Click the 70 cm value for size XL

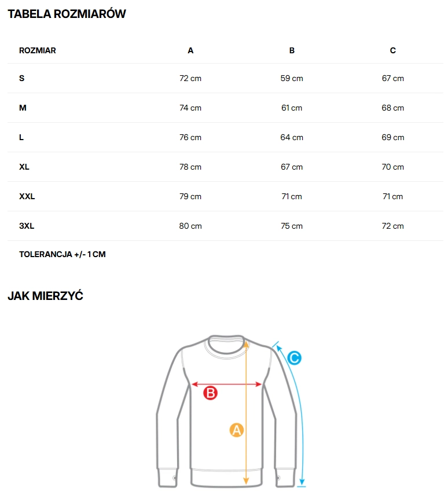point(393,167)
